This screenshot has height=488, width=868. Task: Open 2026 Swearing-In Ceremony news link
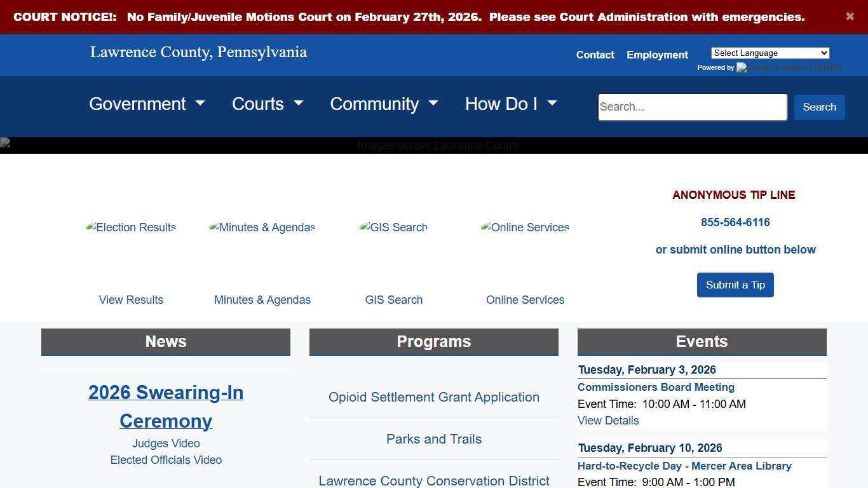click(x=166, y=407)
